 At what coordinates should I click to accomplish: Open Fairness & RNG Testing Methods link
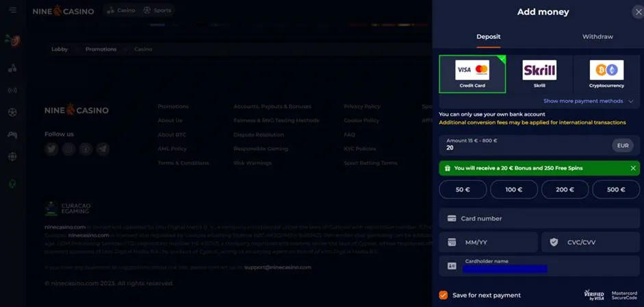[x=276, y=121]
